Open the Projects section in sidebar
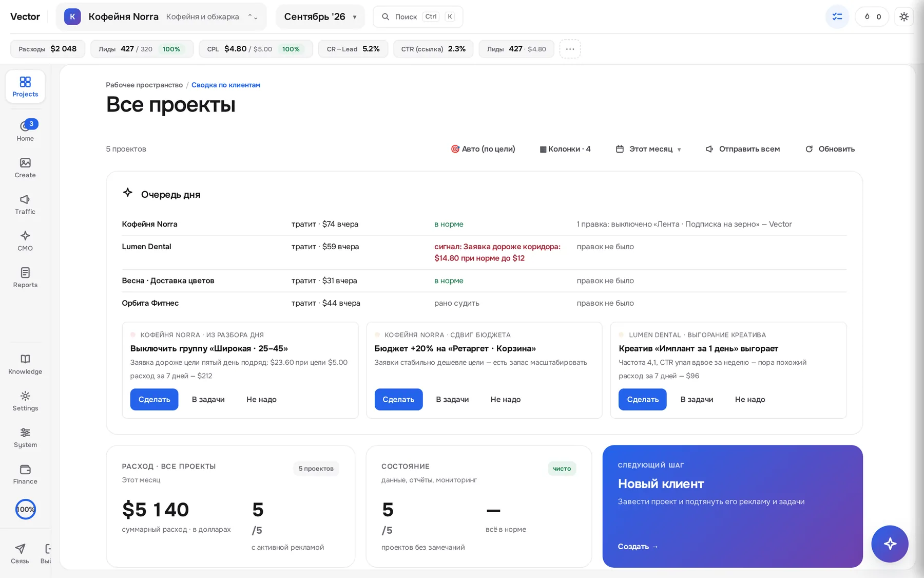Image resolution: width=924 pixels, height=578 pixels. point(25,86)
